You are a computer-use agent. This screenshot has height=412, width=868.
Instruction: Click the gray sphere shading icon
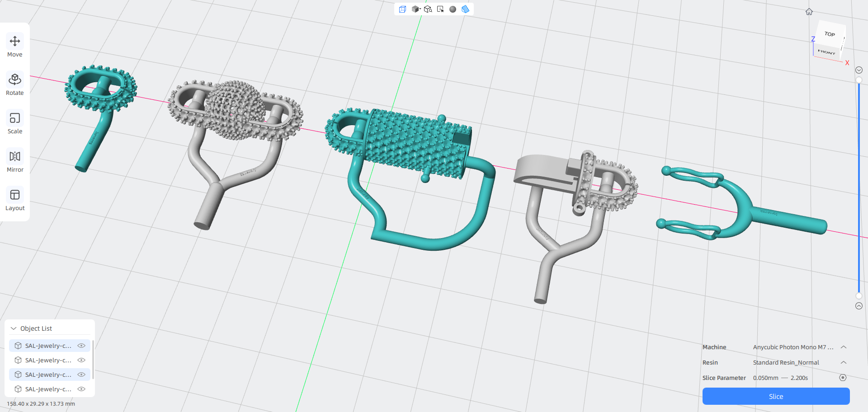[x=453, y=9]
